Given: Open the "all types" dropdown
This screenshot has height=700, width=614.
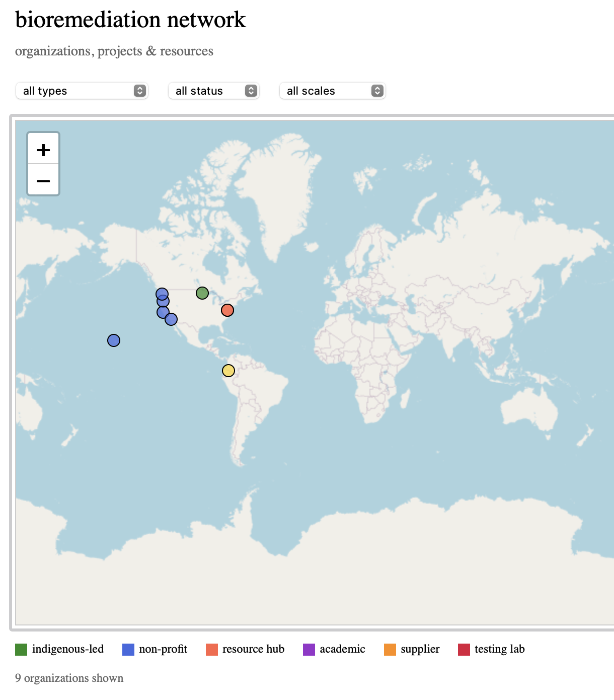Looking at the screenshot, I should point(82,91).
